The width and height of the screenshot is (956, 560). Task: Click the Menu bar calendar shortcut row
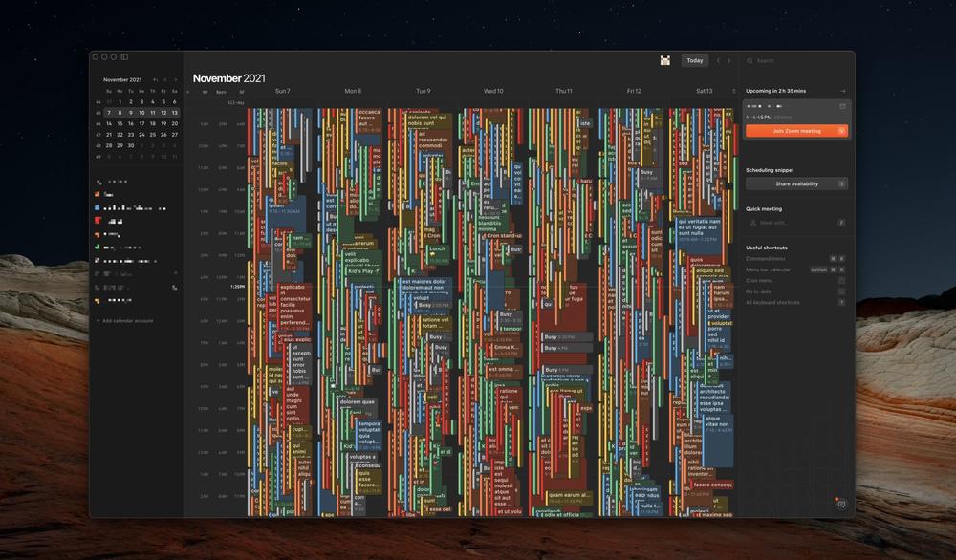(x=795, y=269)
